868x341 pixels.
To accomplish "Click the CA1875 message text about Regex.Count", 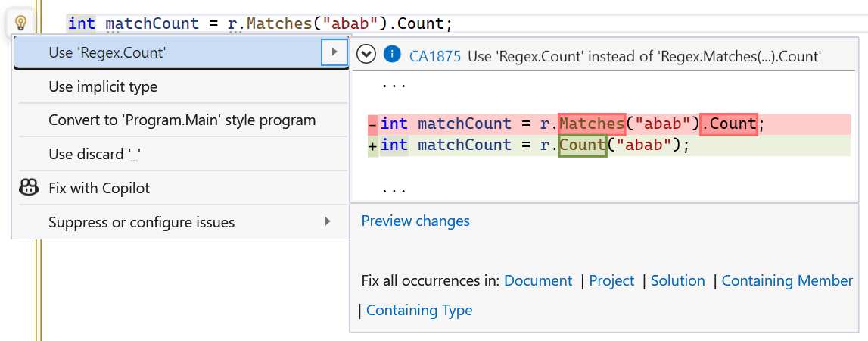I will [x=644, y=55].
